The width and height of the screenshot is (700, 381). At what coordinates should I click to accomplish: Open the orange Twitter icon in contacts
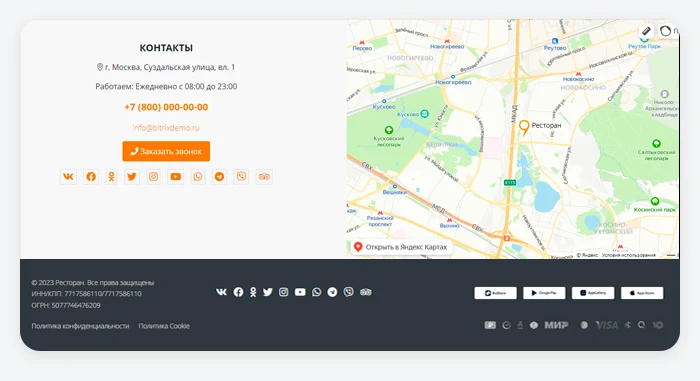point(132,176)
